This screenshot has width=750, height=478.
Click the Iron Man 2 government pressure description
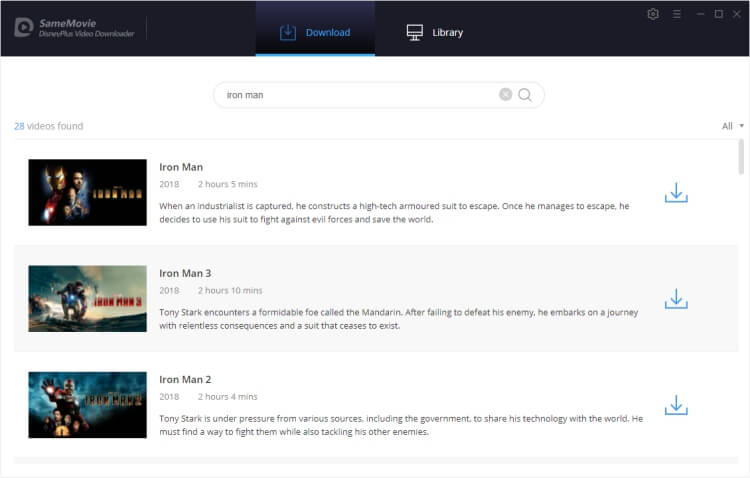click(x=401, y=425)
